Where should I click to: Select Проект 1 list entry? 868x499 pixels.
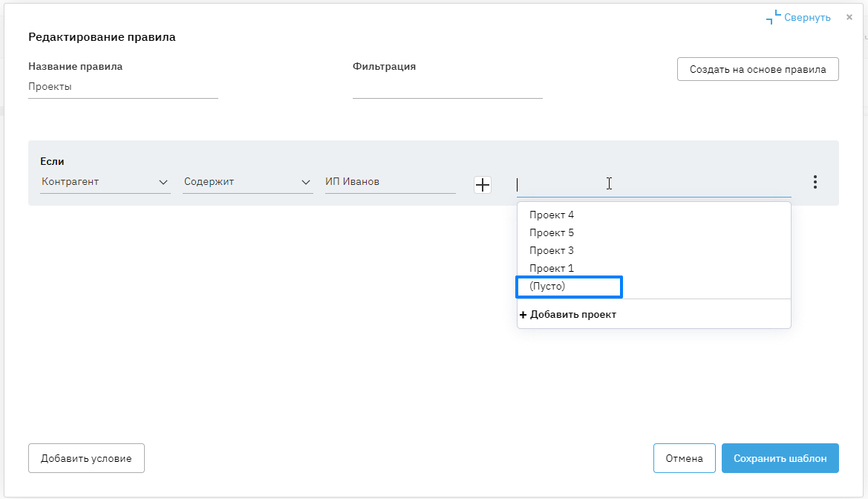[552, 269]
